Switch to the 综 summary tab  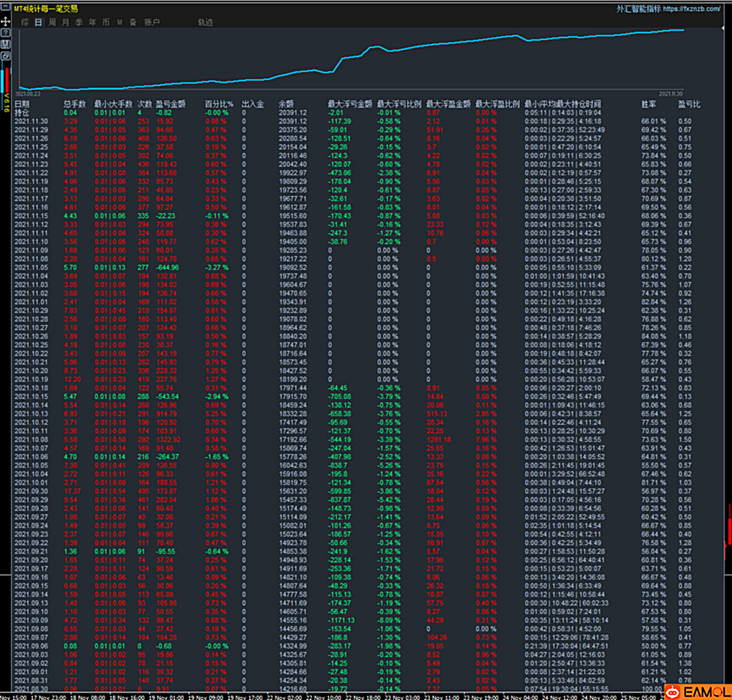[25, 22]
